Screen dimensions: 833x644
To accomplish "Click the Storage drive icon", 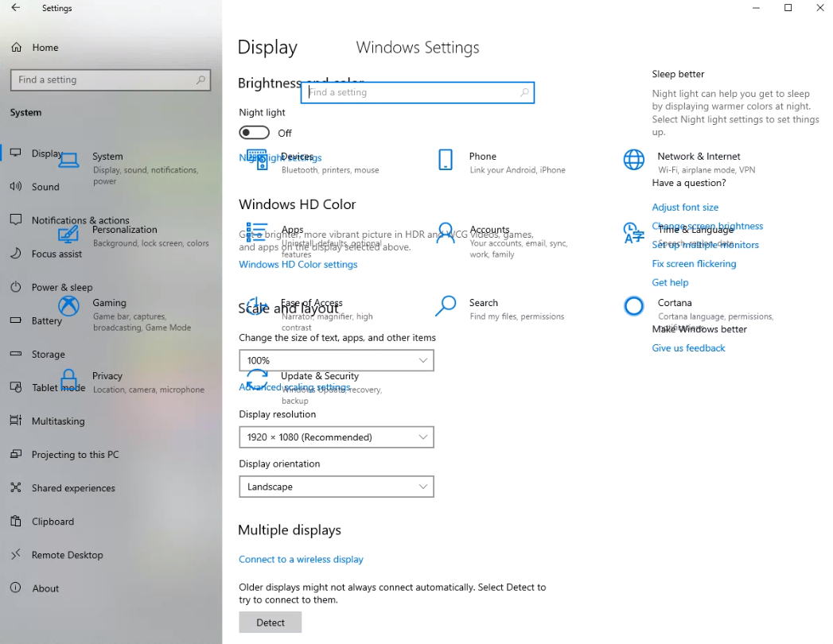I will tap(16, 354).
